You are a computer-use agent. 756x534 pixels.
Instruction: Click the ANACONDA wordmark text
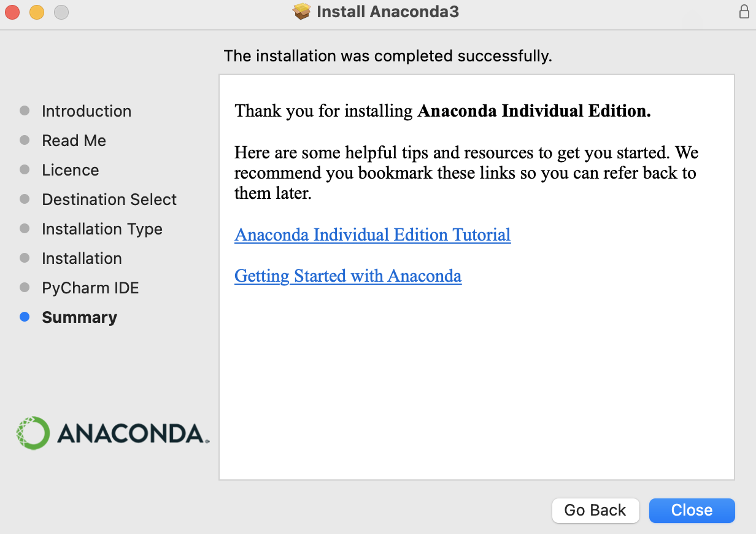[x=129, y=433]
